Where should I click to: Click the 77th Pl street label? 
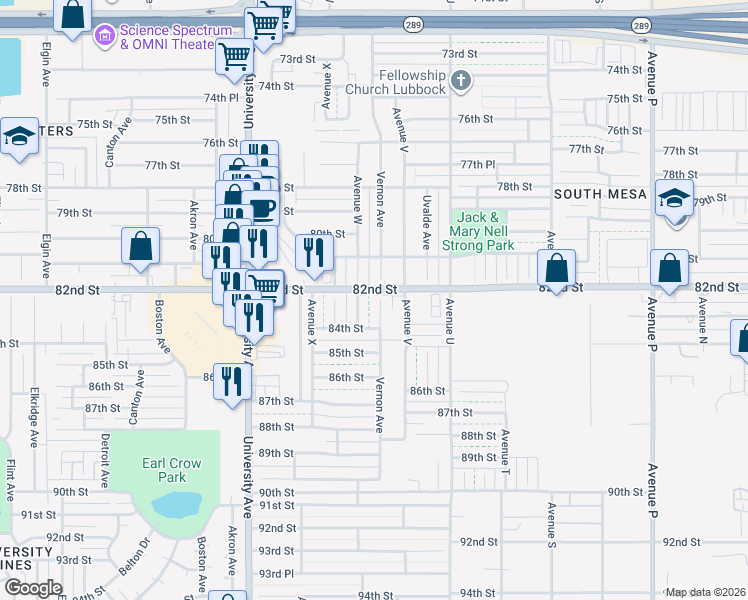click(478, 165)
